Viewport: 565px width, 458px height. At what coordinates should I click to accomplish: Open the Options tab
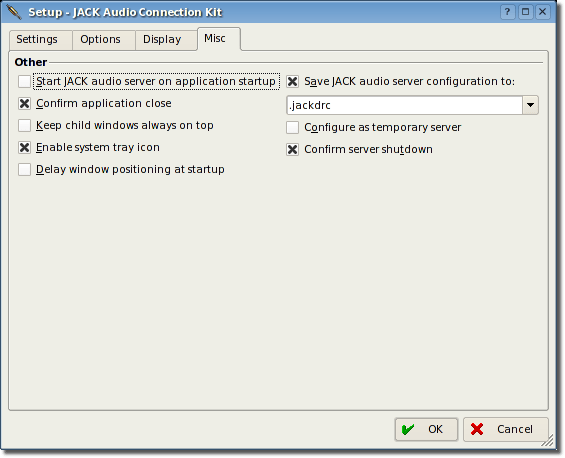pyautogui.click(x=103, y=39)
